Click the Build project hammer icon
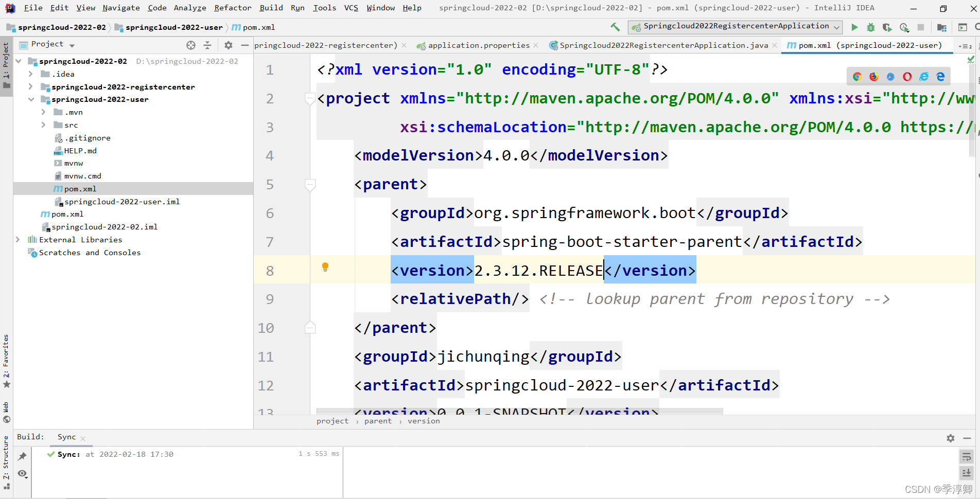The height and width of the screenshot is (499, 980). point(615,27)
